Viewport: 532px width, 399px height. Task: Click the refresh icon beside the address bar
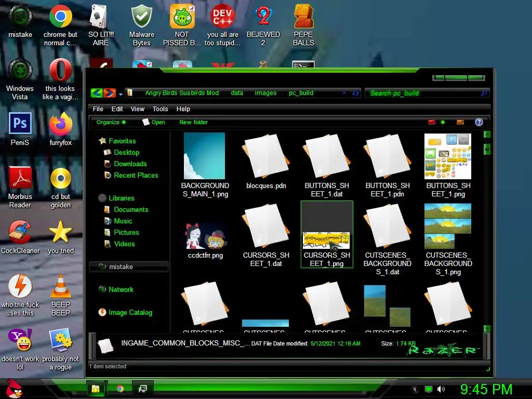pos(355,93)
